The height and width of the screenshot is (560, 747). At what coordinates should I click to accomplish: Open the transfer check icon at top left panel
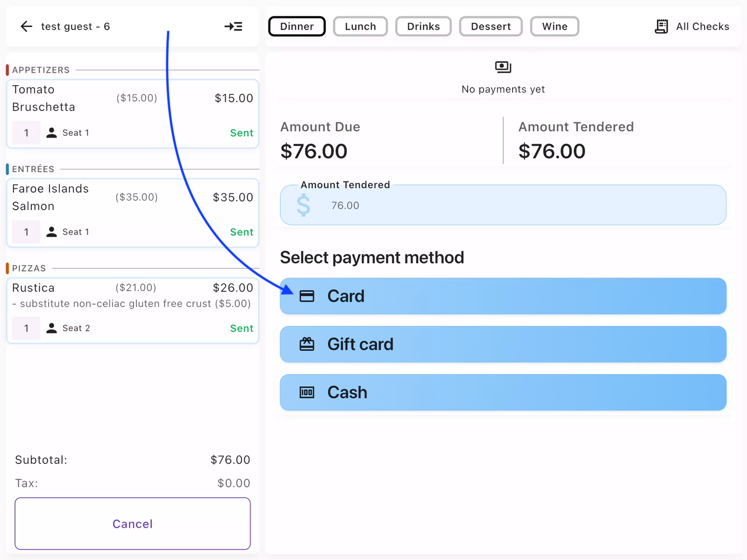click(x=233, y=27)
